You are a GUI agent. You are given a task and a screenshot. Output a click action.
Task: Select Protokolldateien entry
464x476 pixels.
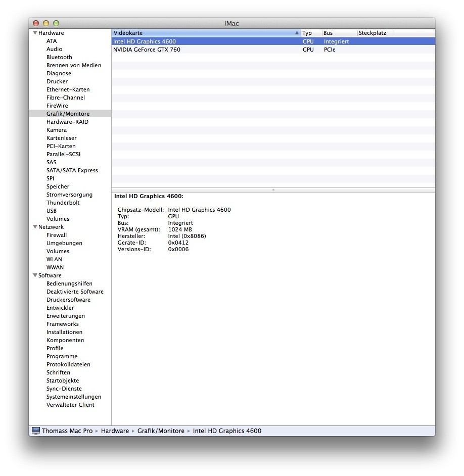[x=68, y=365]
